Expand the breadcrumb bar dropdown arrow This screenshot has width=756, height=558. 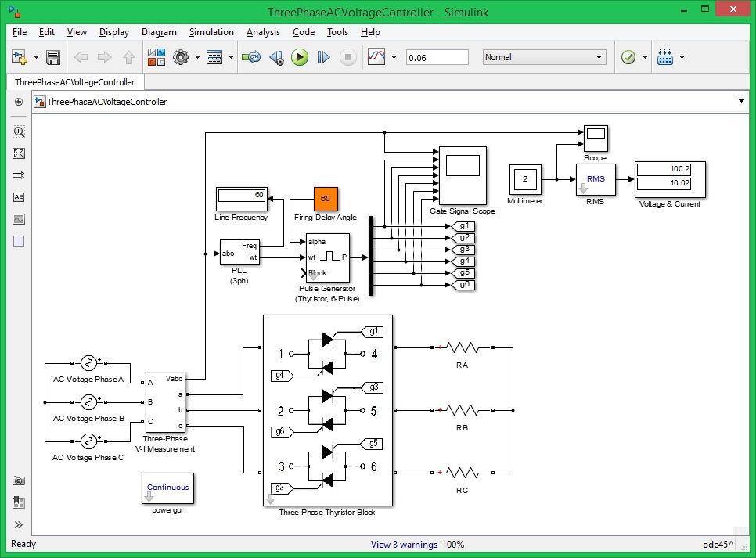pos(741,101)
